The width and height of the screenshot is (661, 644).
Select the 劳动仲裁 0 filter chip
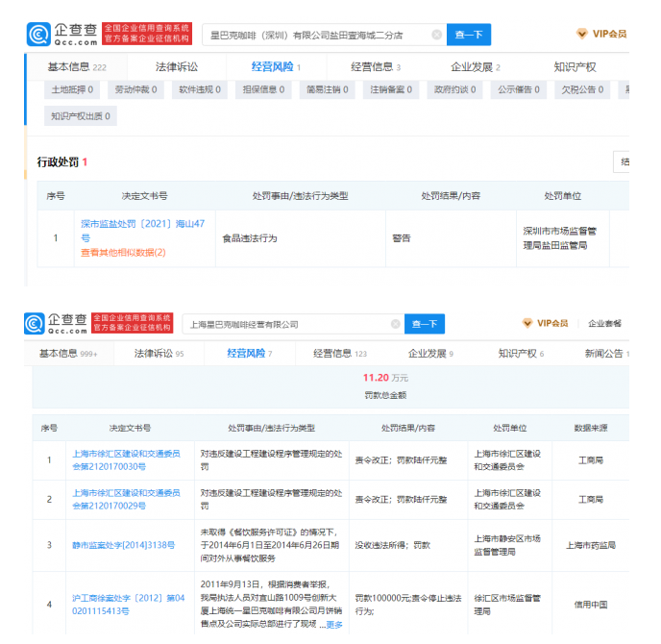point(135,89)
